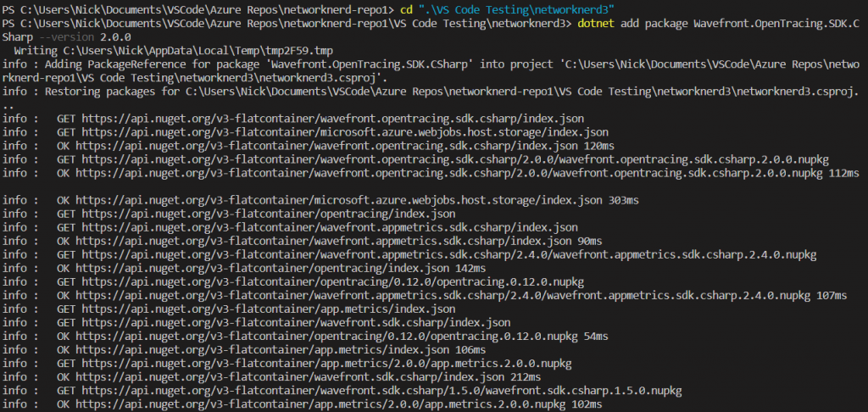Open GET link for wavefront.opentracing.sdk.csharp/index.json

332,119
